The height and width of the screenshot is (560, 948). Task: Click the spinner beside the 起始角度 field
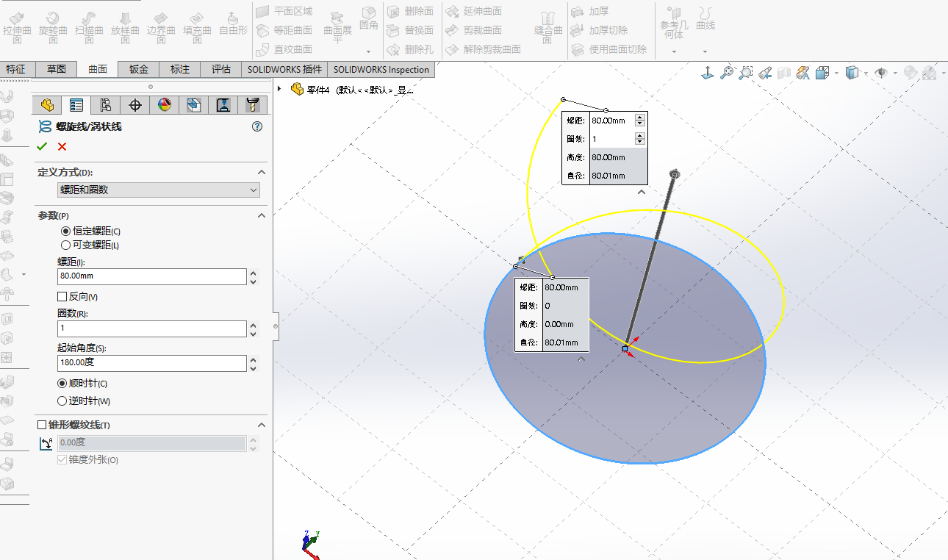coord(254,363)
